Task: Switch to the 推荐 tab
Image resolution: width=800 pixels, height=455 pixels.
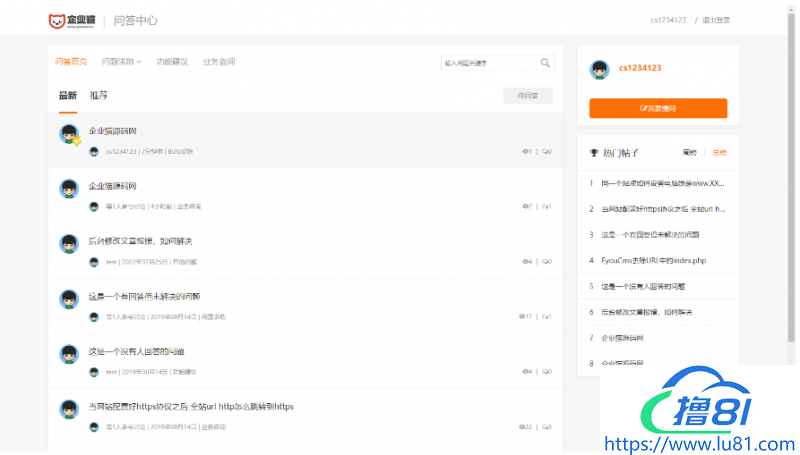Action: point(99,96)
